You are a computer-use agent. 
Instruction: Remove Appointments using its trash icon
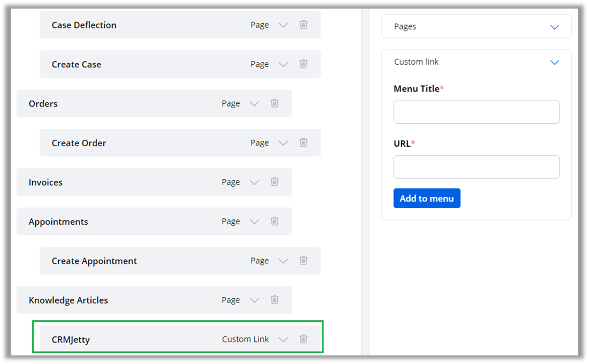click(x=274, y=222)
